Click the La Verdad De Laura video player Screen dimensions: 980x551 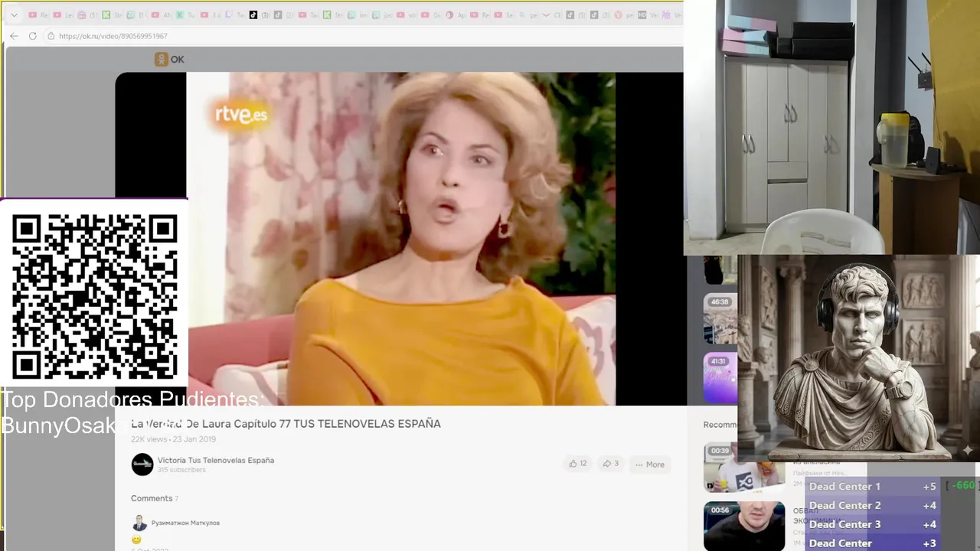[x=400, y=238]
